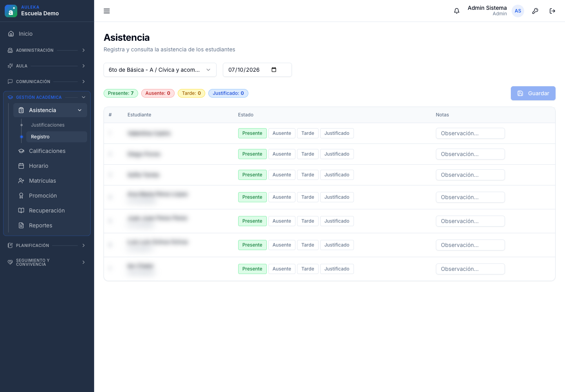Image resolution: width=565 pixels, height=392 pixels.
Task: Open the date picker calendar icon
Action: pos(274,70)
